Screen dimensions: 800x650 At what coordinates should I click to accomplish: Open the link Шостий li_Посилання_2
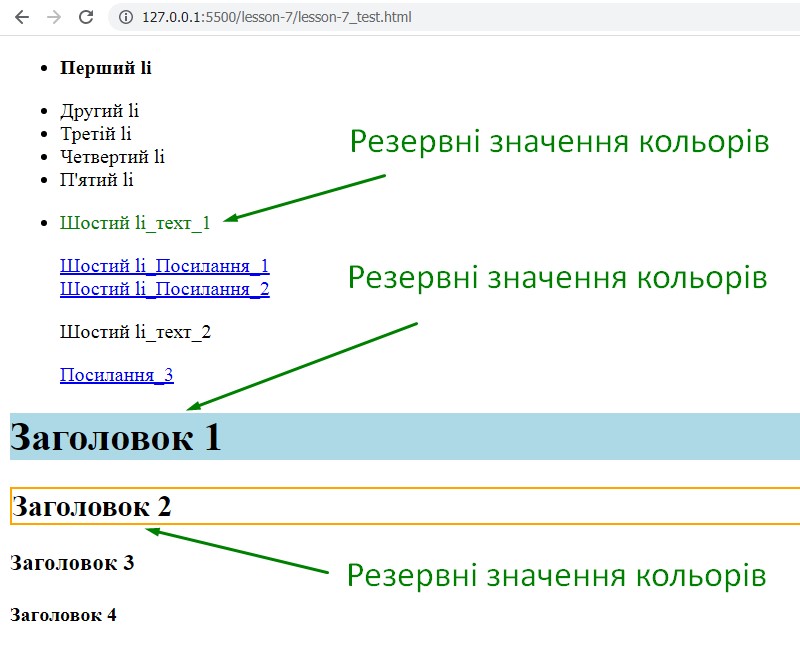[x=164, y=289]
